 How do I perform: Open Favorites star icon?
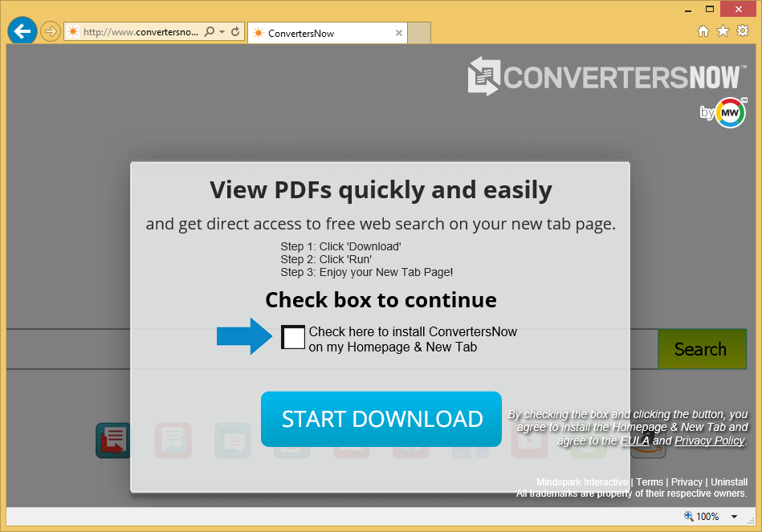click(723, 31)
